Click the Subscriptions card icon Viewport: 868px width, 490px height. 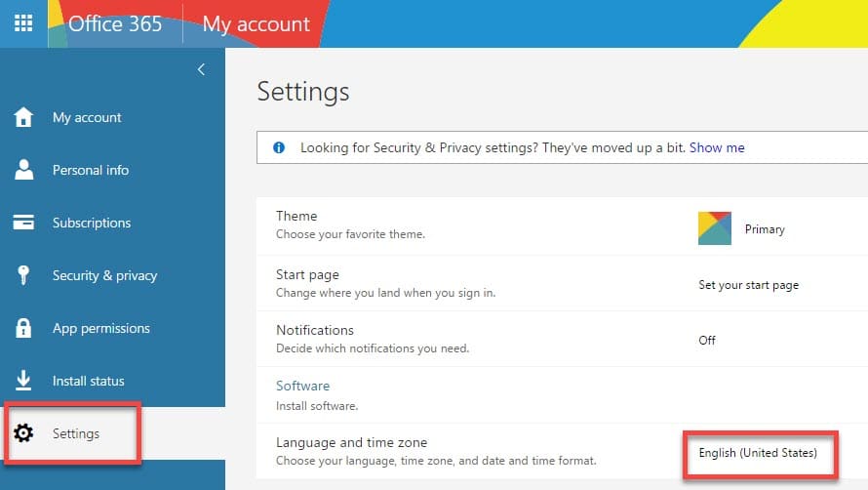click(x=23, y=223)
